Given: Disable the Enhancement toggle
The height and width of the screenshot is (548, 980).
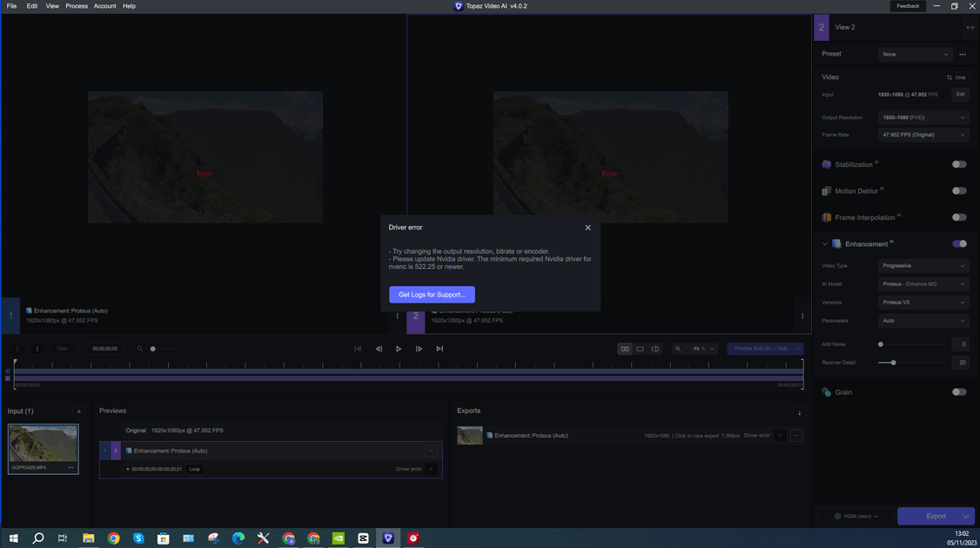Looking at the screenshot, I should [960, 244].
